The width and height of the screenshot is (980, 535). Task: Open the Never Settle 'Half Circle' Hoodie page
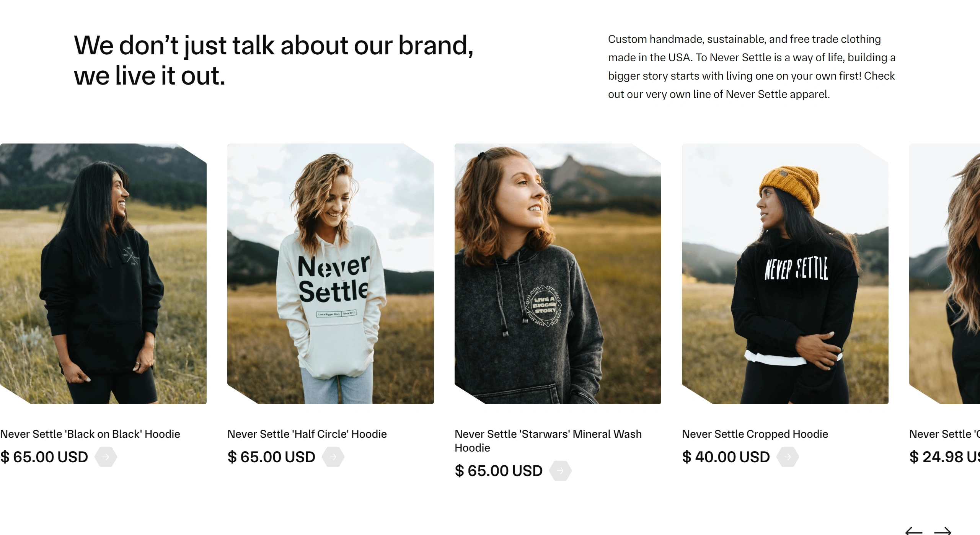pos(307,434)
